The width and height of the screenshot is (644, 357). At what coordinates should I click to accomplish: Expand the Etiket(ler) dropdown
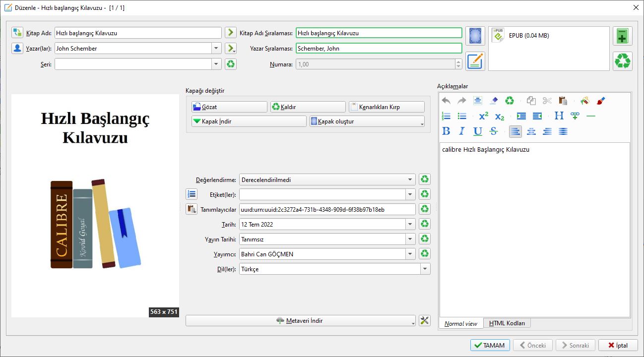pos(410,194)
